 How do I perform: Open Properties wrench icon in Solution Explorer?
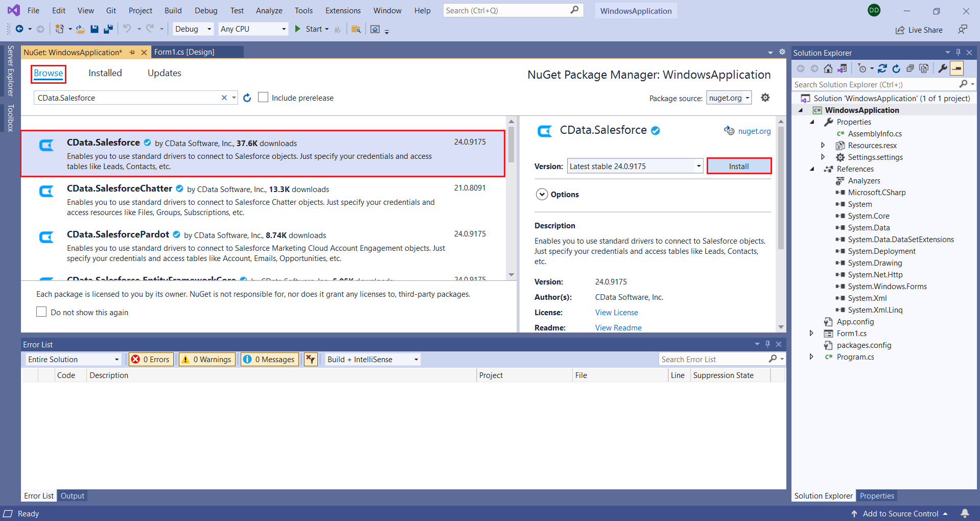pyautogui.click(x=943, y=68)
